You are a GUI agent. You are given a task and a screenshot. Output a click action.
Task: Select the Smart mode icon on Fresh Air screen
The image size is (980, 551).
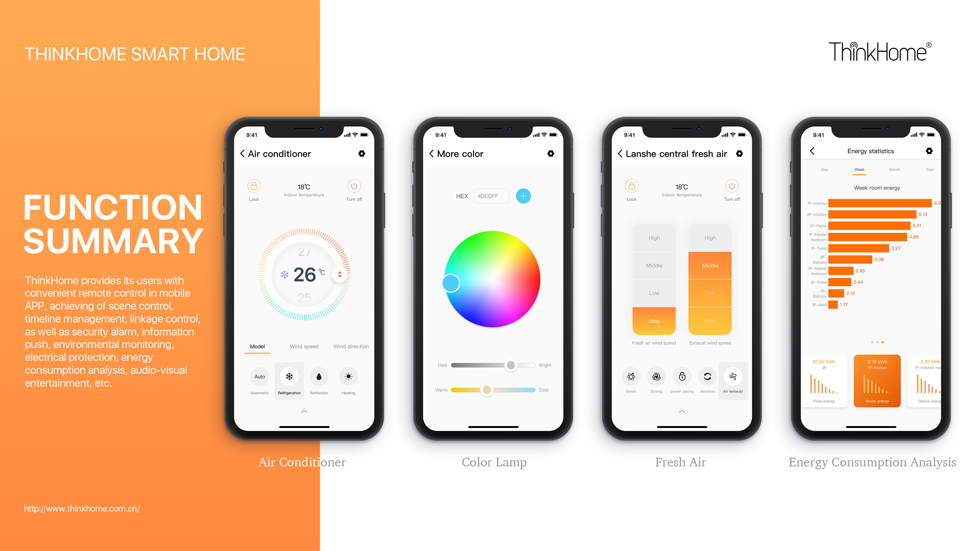[x=629, y=376]
